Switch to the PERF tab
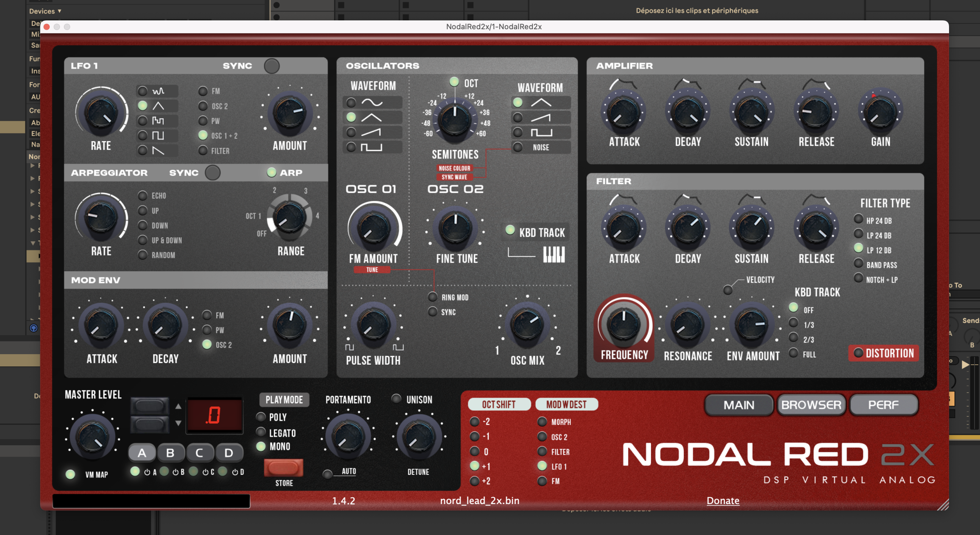Image resolution: width=980 pixels, height=535 pixels. coord(883,405)
